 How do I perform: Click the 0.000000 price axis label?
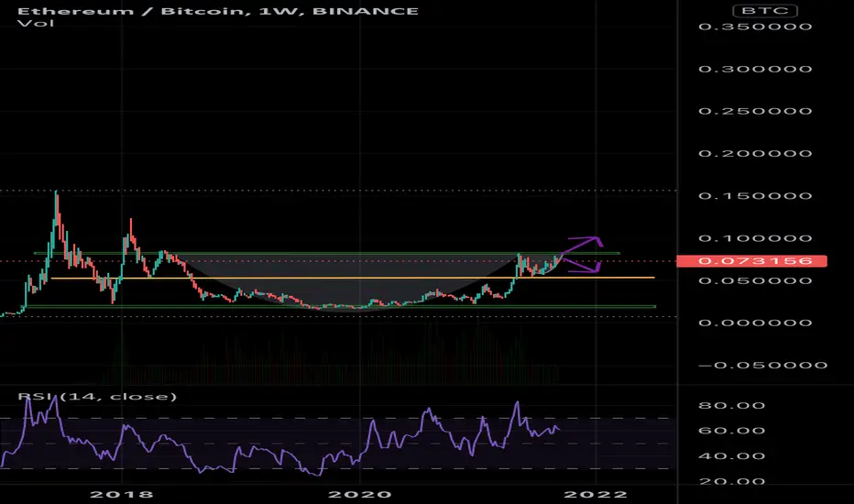click(x=755, y=323)
